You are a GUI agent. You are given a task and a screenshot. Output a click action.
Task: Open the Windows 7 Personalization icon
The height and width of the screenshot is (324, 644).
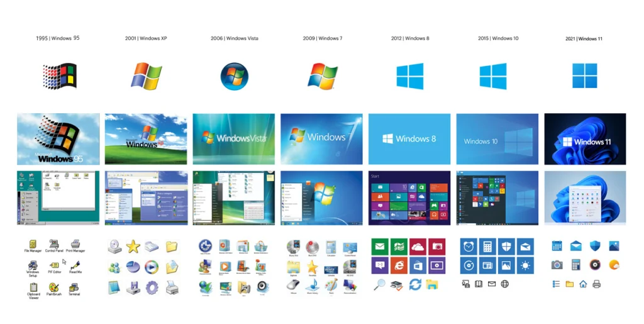350,285
